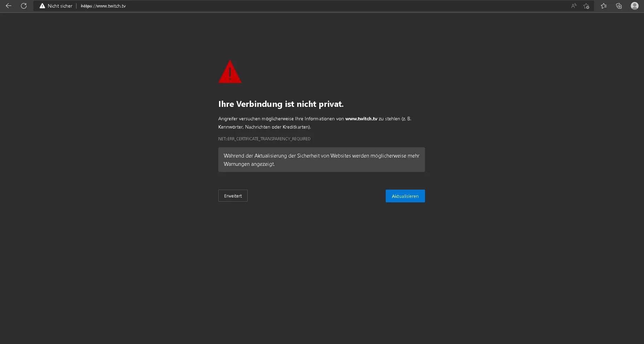Image resolution: width=644 pixels, height=344 pixels.
Task: Open the Collections icon
Action: click(619, 6)
